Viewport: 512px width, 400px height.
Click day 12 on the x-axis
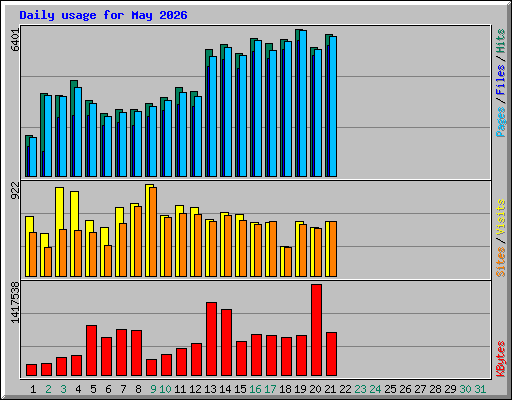coord(195,389)
